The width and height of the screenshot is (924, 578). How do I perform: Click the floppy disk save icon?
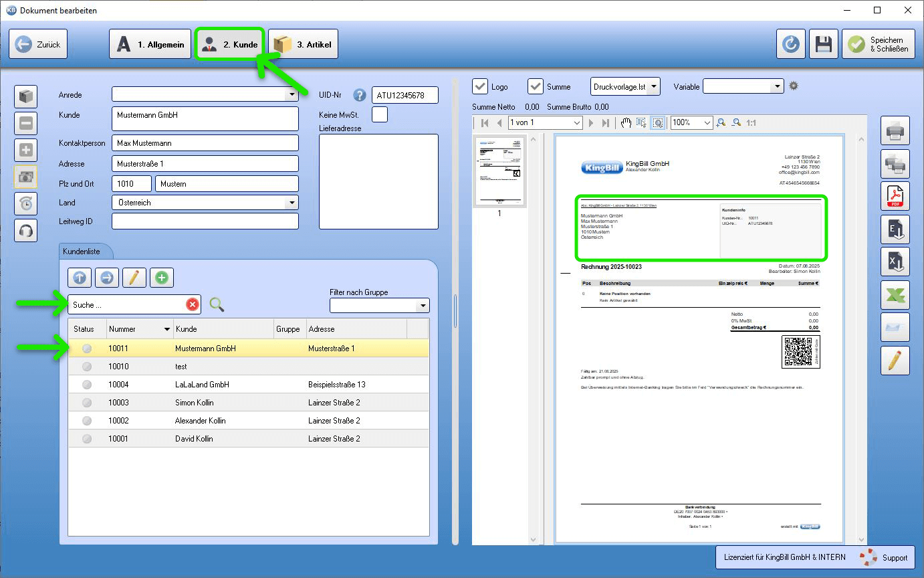point(824,44)
